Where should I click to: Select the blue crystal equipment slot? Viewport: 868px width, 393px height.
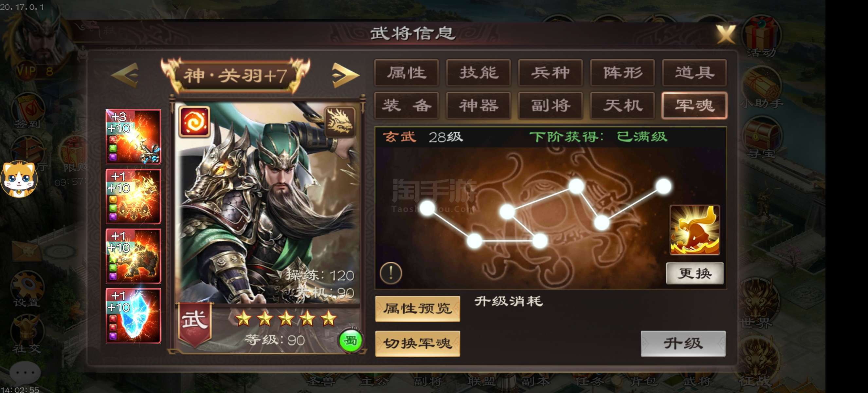[x=134, y=316]
